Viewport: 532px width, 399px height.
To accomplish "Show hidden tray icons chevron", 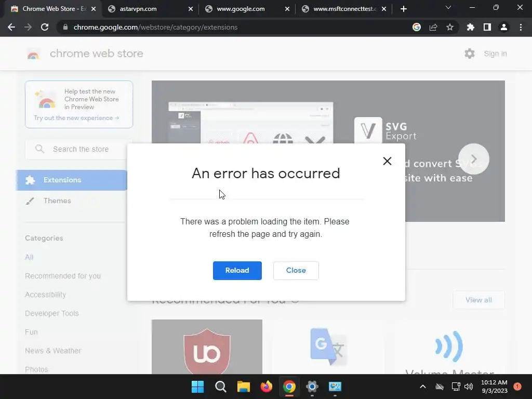I will (x=423, y=387).
